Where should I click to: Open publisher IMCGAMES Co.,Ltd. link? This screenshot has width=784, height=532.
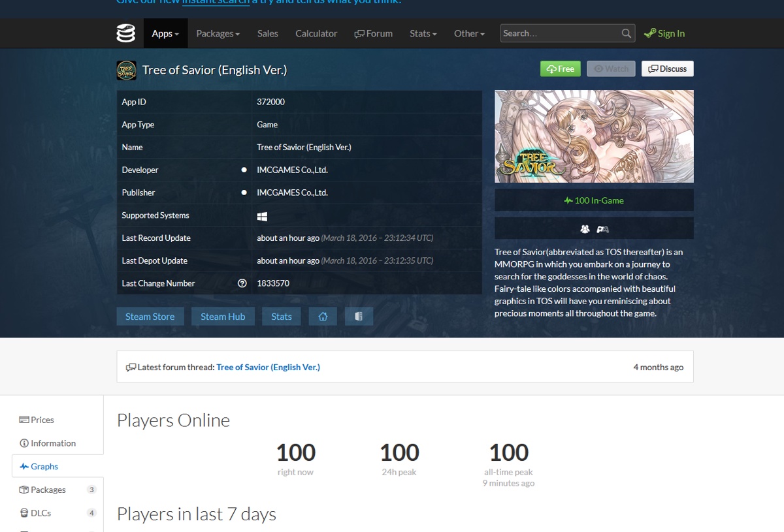(292, 193)
